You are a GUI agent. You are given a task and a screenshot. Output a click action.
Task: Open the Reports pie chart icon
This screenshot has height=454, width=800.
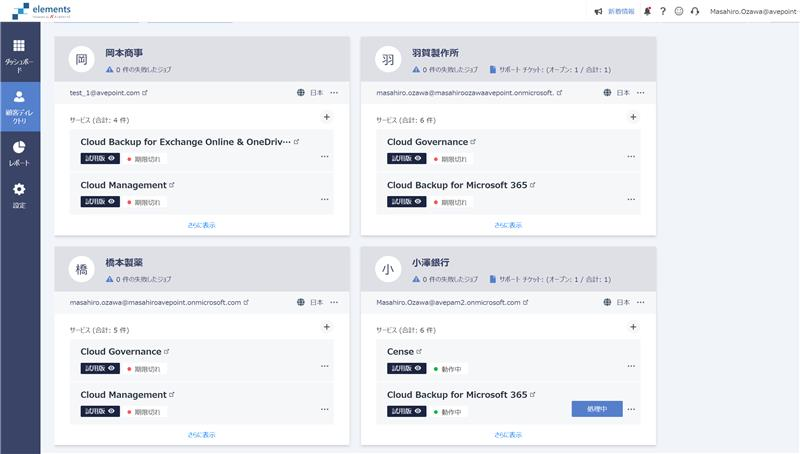pos(19,147)
